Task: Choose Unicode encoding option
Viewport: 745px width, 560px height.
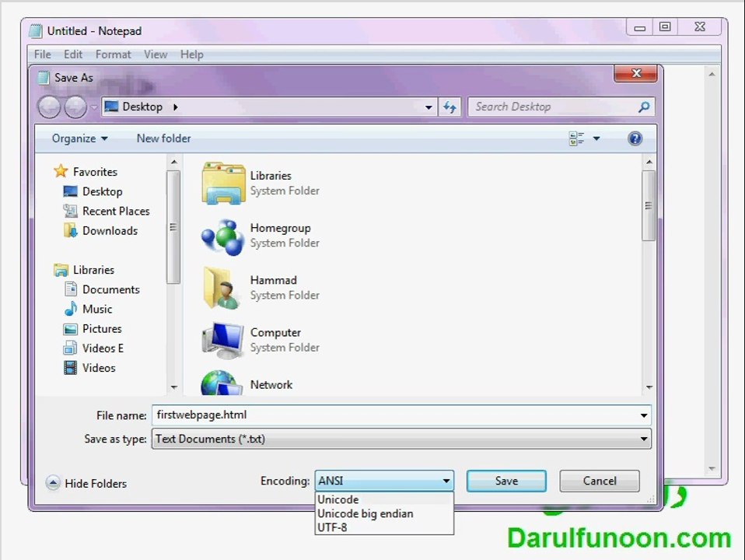Action: 384,499
